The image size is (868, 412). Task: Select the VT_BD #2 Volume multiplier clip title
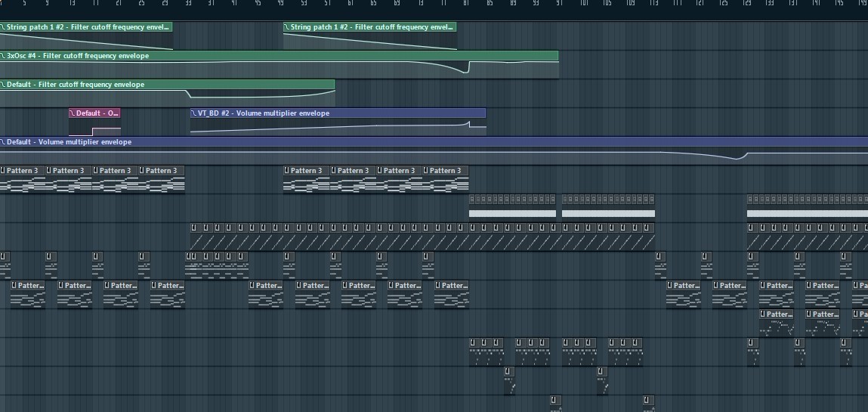[264, 113]
